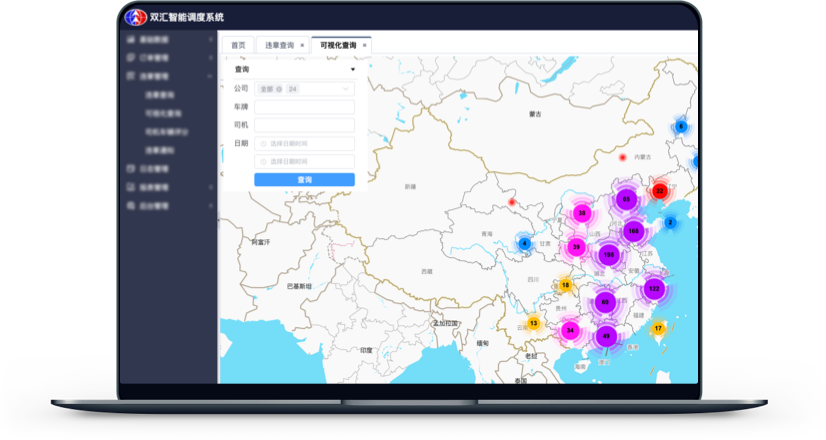
Task: Open the 公司 dropdown list
Action: tap(346, 89)
